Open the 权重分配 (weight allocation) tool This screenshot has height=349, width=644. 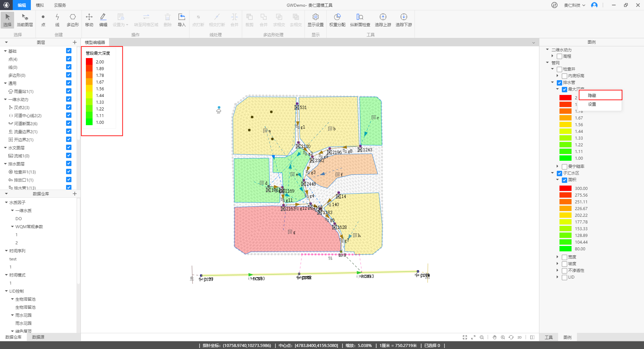(337, 20)
